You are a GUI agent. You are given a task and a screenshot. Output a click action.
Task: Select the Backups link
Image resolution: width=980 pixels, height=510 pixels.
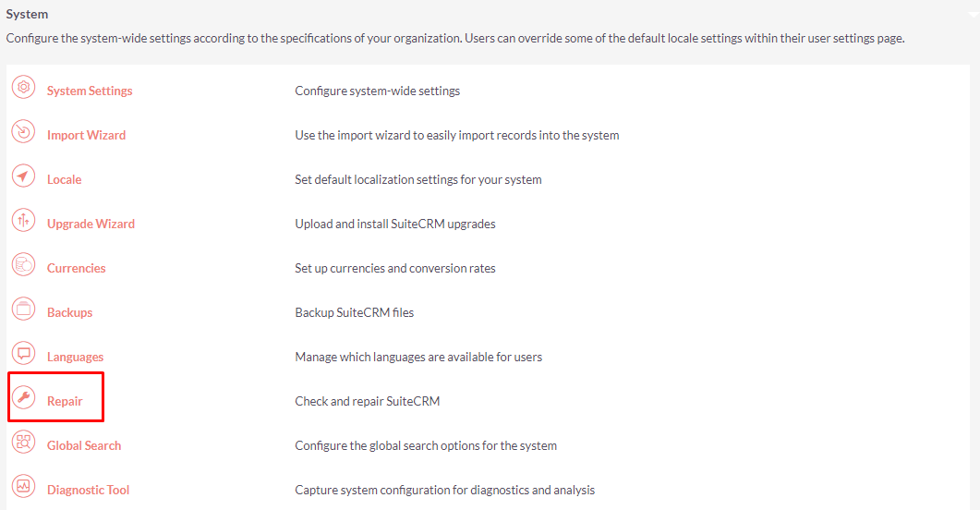[x=69, y=312]
